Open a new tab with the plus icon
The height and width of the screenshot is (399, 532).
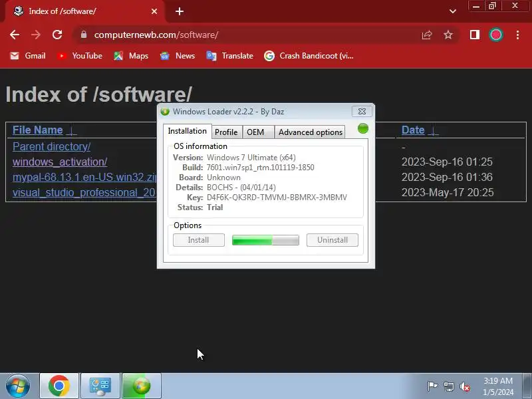(x=180, y=11)
